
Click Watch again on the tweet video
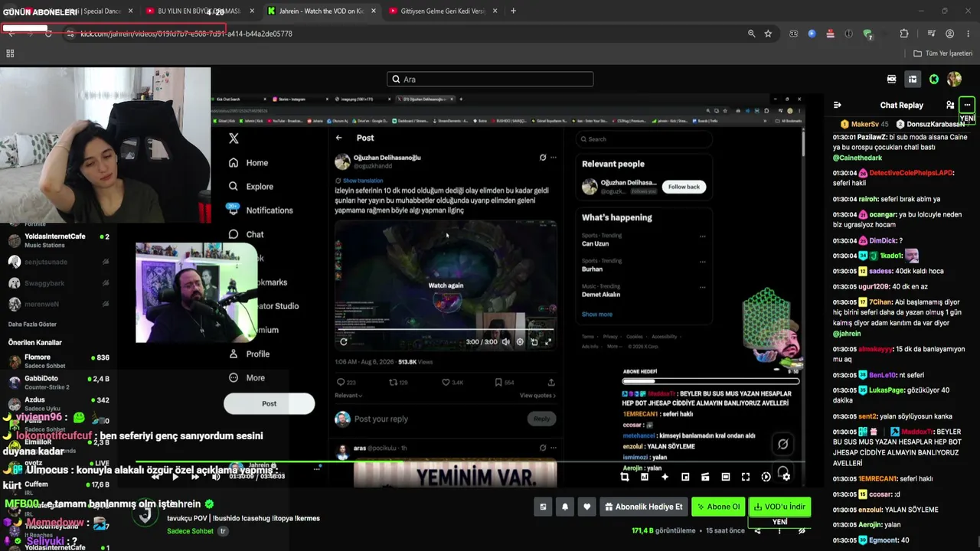pyautogui.click(x=446, y=285)
